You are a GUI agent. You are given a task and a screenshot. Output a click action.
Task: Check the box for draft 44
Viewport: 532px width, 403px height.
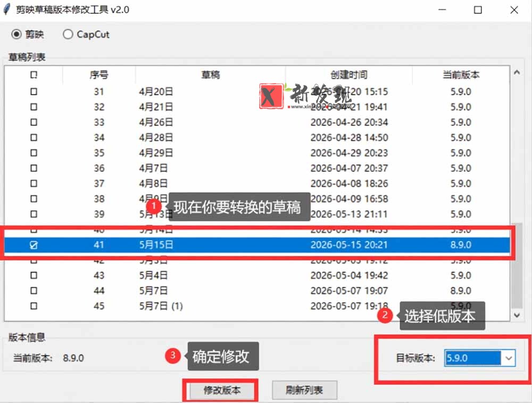[x=34, y=291]
